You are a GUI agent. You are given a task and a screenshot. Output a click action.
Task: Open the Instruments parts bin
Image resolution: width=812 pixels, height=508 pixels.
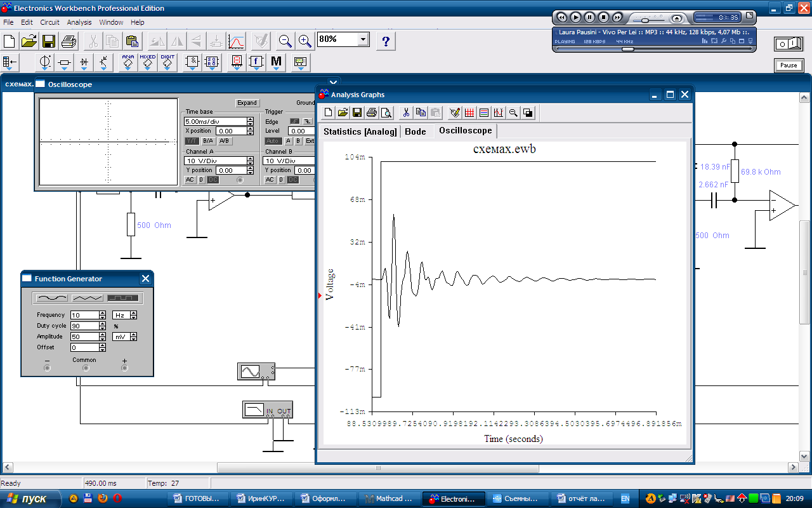click(x=300, y=62)
